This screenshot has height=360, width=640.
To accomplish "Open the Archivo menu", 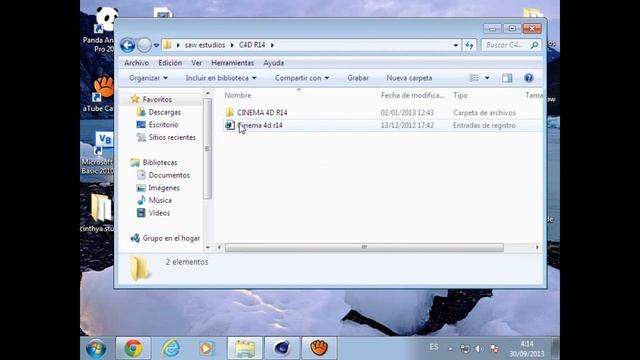I will click(x=136, y=63).
